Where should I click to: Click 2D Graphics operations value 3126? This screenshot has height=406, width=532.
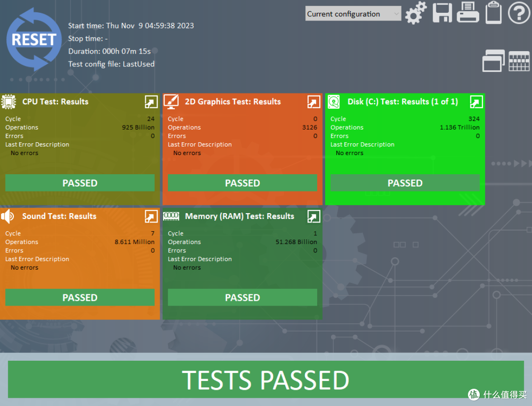(x=310, y=127)
